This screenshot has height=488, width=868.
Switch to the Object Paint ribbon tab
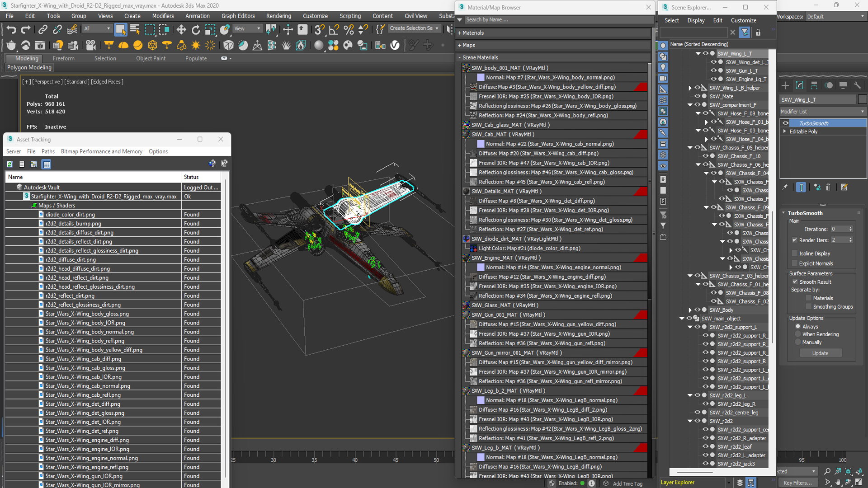point(151,58)
